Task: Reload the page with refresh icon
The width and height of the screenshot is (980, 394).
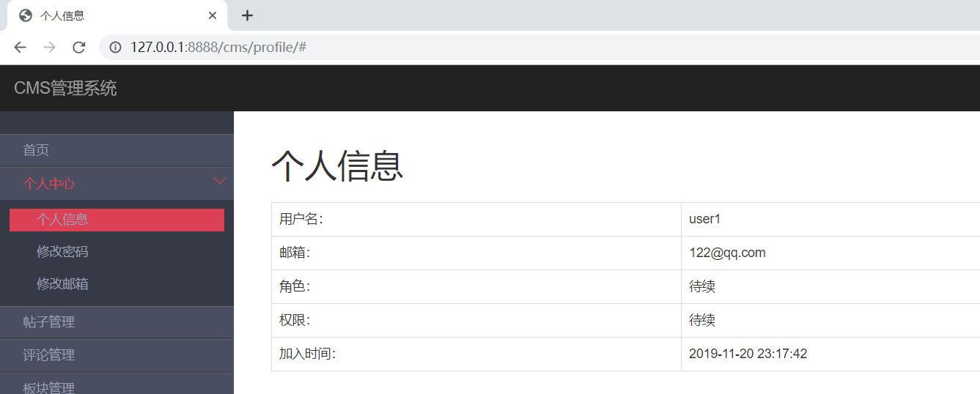Action: tap(78, 48)
